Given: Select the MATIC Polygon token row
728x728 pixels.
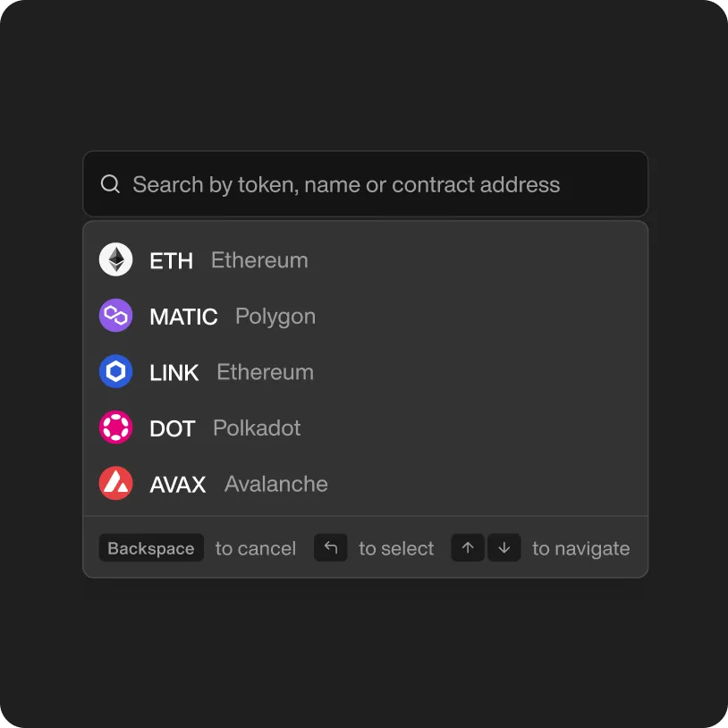Looking at the screenshot, I should click(358, 316).
